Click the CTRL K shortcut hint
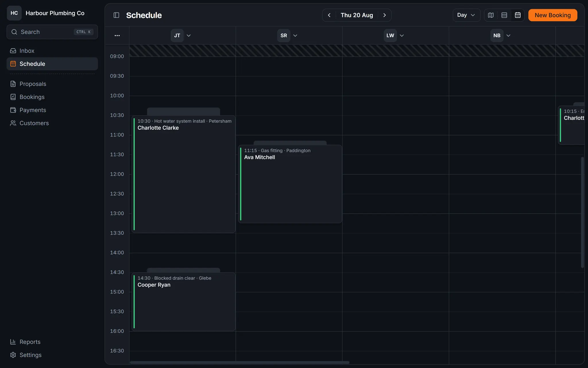 point(84,32)
